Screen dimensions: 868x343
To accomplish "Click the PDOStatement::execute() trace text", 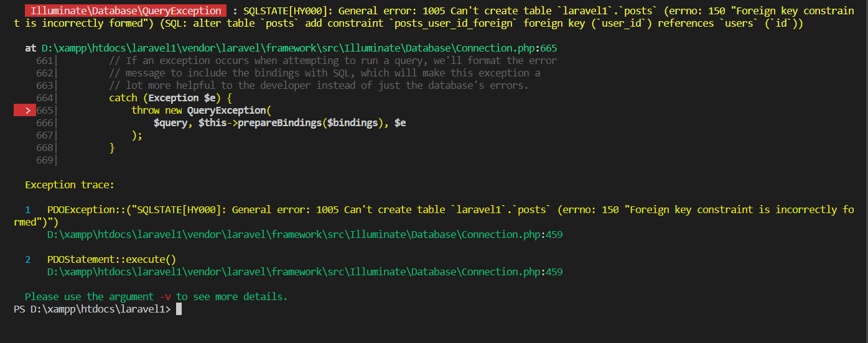I will click(111, 259).
